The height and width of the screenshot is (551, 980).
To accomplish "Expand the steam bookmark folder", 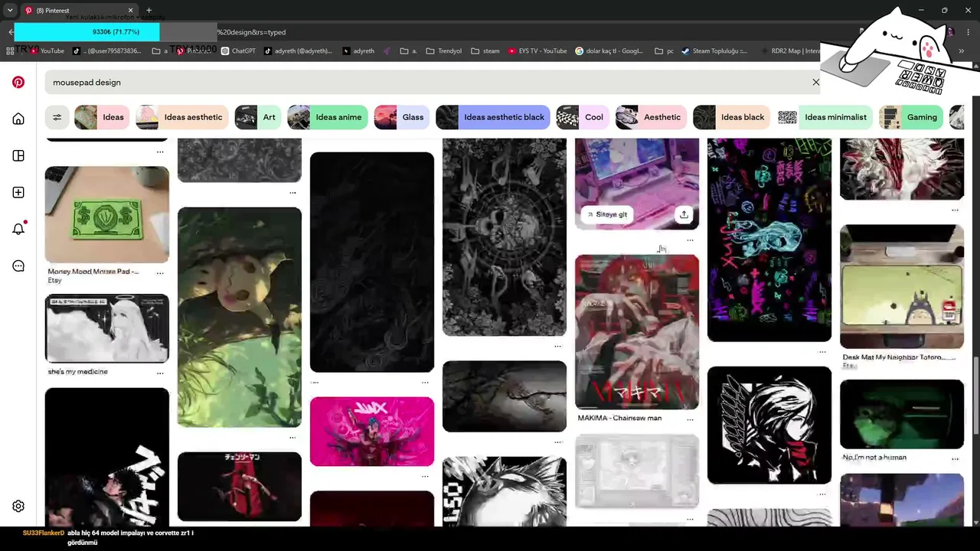I will coord(485,51).
